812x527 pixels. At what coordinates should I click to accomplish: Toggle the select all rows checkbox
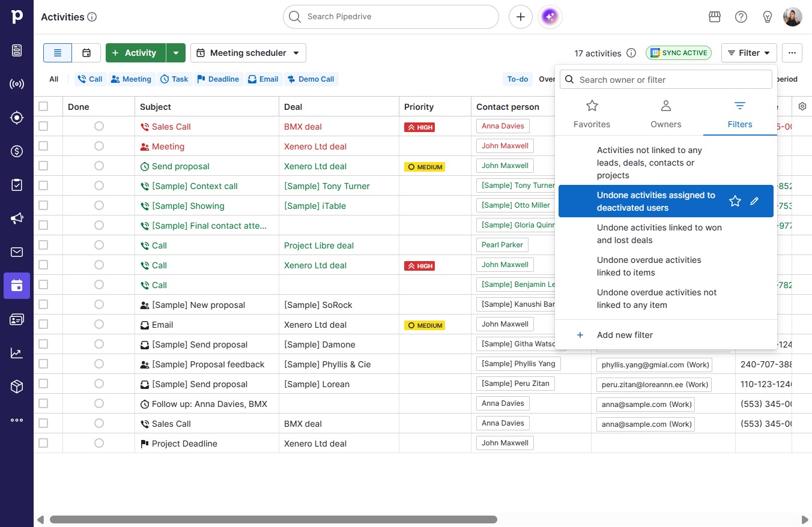pos(43,106)
